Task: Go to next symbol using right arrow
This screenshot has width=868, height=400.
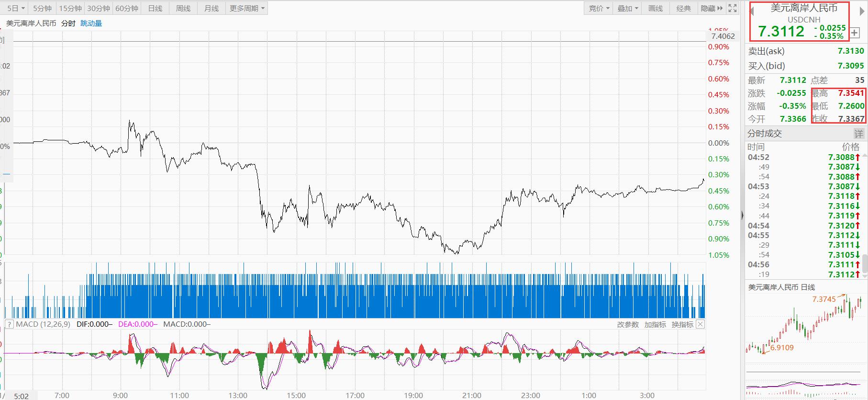Action: [862, 12]
